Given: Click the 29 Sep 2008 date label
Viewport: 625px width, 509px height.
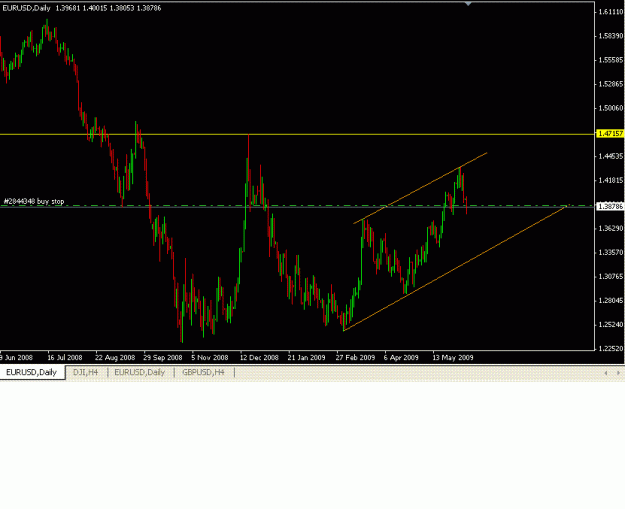Looking at the screenshot, I should click(163, 358).
